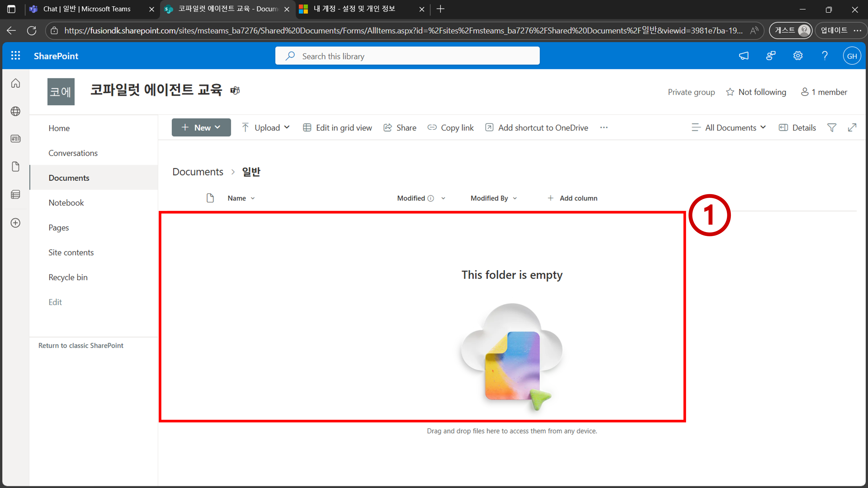
Task: Click the megaphone feedback icon in header
Action: pos(744,56)
